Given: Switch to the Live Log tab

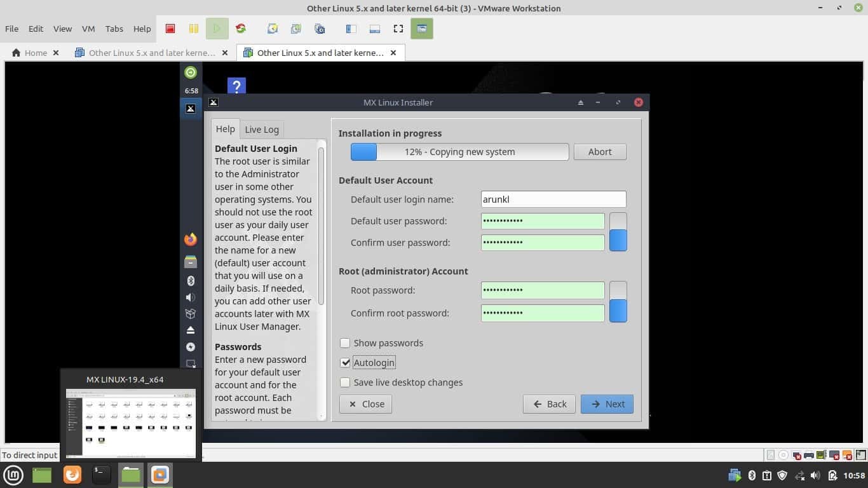Looking at the screenshot, I should (x=262, y=130).
